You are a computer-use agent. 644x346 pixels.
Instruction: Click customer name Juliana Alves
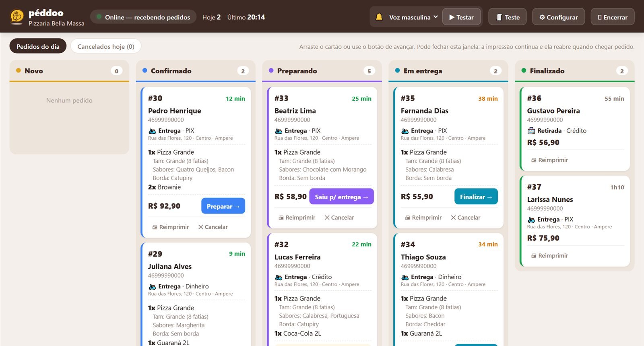click(x=170, y=266)
